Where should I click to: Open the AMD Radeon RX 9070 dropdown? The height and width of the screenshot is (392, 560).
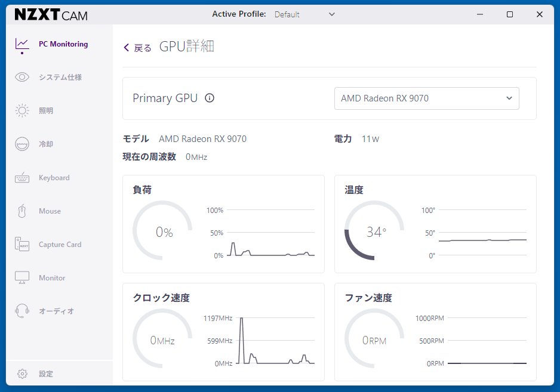click(x=426, y=98)
